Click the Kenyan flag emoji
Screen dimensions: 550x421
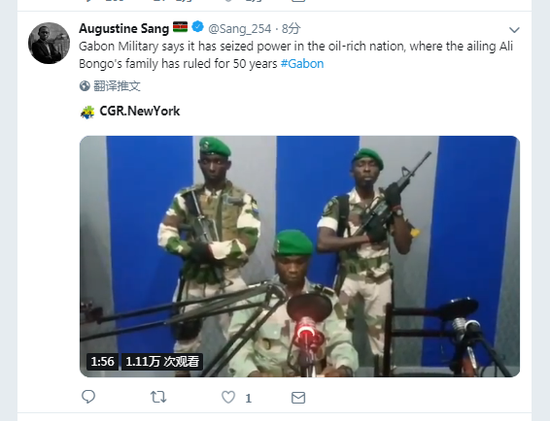(x=180, y=27)
